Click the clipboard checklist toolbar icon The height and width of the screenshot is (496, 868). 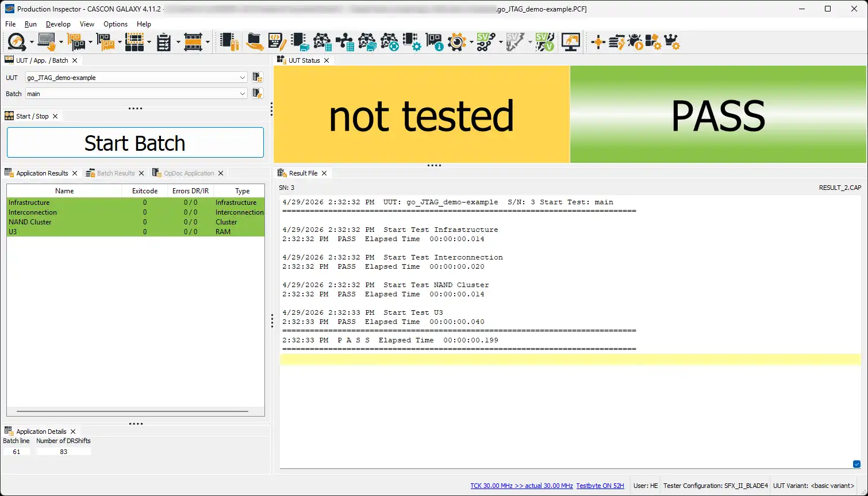point(164,42)
